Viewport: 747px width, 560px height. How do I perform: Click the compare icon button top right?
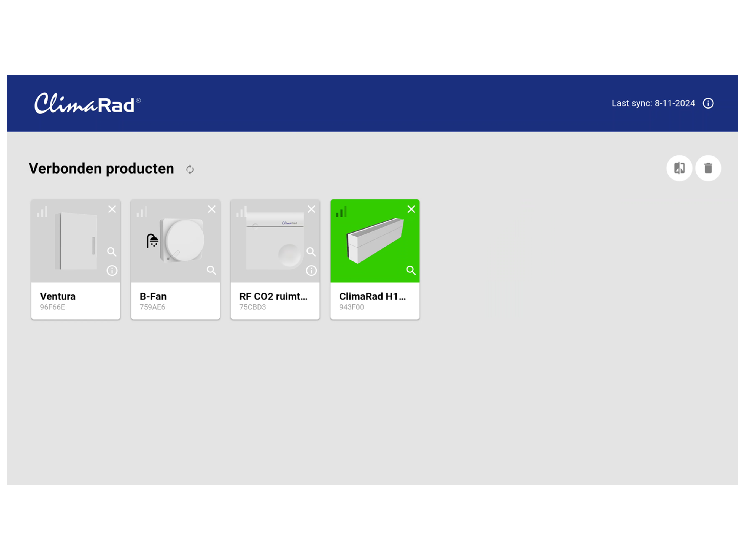tap(679, 168)
